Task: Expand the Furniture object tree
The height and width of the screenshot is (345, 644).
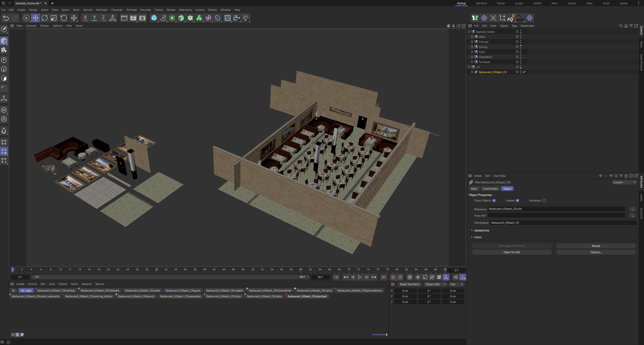Action: 472,62
